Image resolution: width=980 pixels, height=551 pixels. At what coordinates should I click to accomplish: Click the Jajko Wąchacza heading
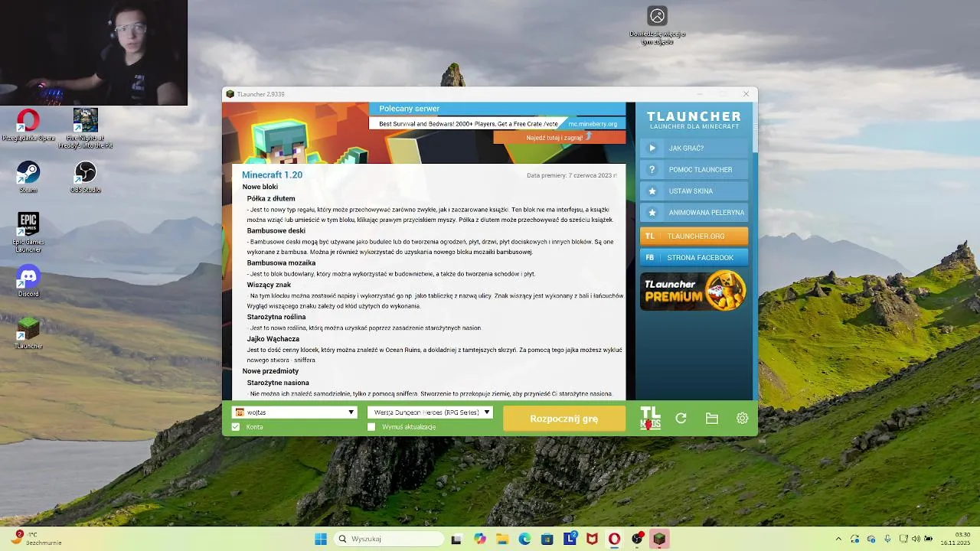click(x=273, y=338)
